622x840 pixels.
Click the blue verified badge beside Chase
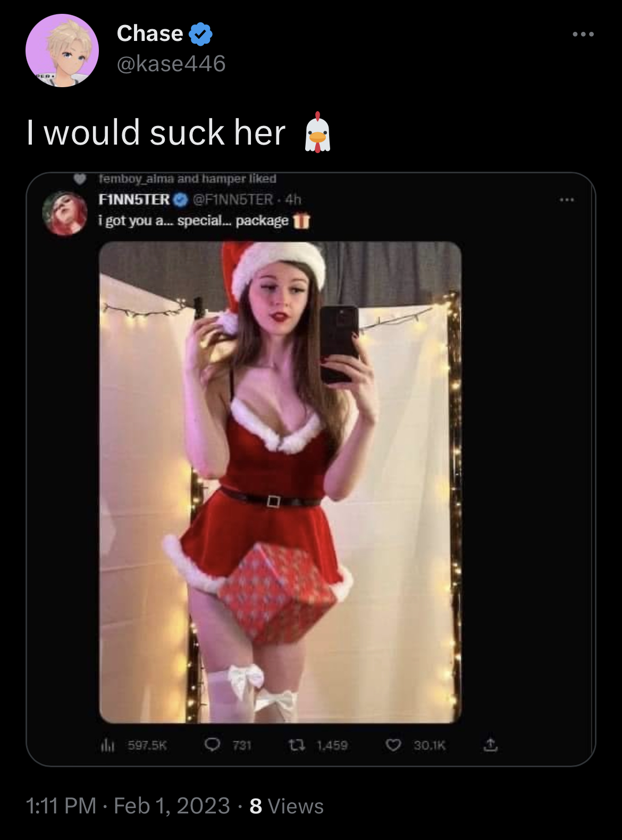click(x=200, y=34)
